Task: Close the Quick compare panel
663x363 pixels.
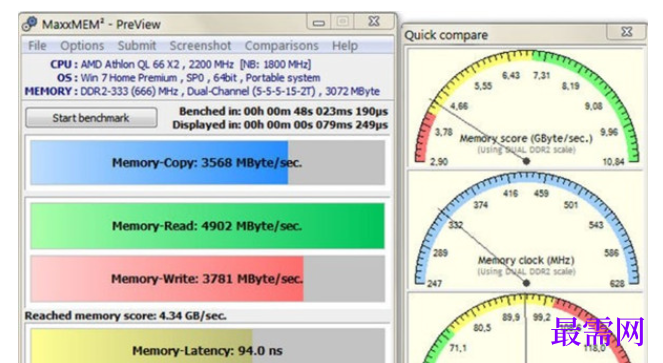Action: (627, 32)
